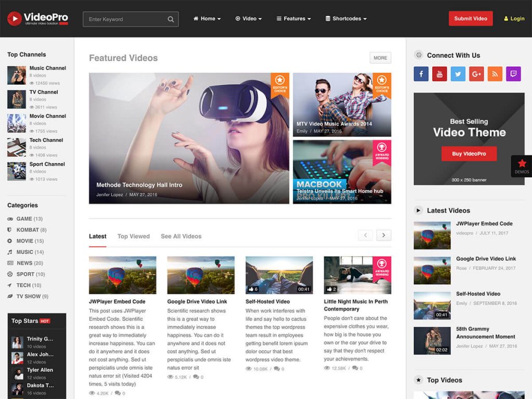Screen dimensions: 532x399
Task: Click the next arrow of the video carousel
Action: tap(384, 235)
